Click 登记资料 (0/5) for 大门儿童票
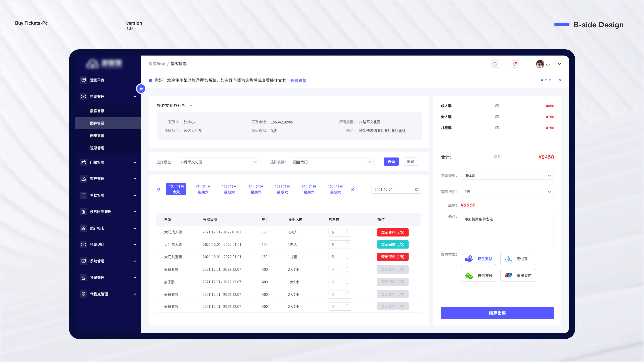644x362 pixels. click(x=392, y=257)
